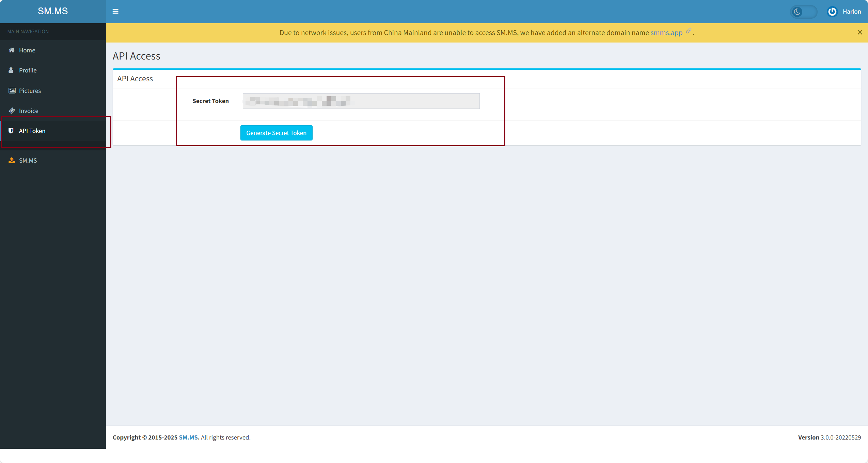Screen dimensions: 868x463
Task: Open the Harlon user account menu
Action: 851,12
